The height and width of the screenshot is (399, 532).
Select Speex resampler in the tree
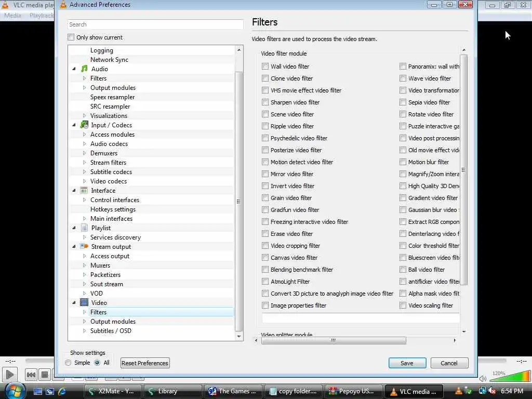click(x=112, y=97)
